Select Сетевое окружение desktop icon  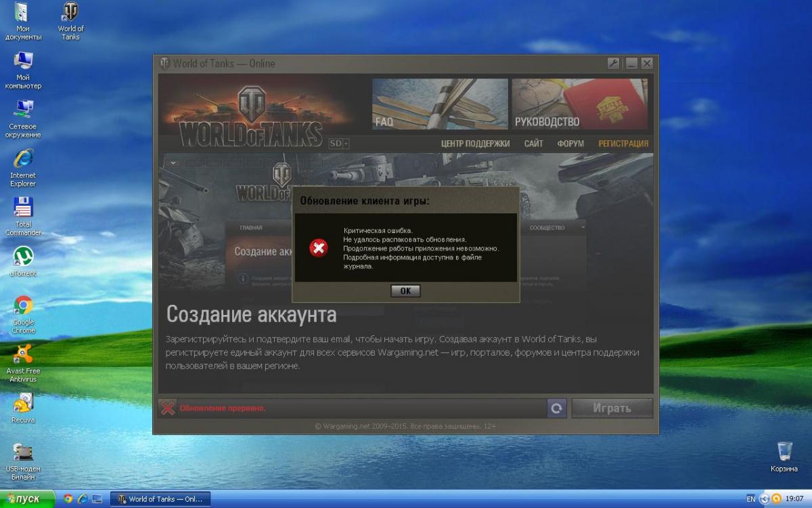pyautogui.click(x=23, y=119)
